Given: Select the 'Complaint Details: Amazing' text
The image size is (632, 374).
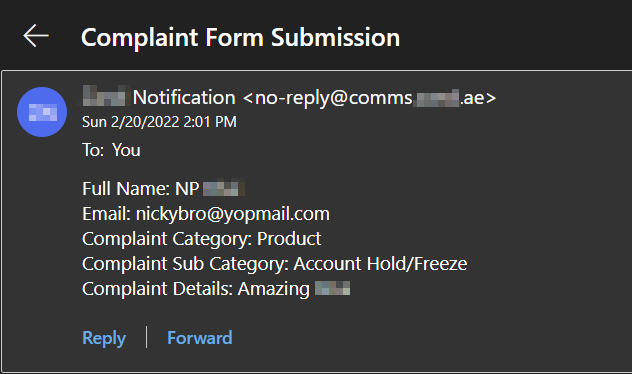Looking at the screenshot, I should (195, 289).
